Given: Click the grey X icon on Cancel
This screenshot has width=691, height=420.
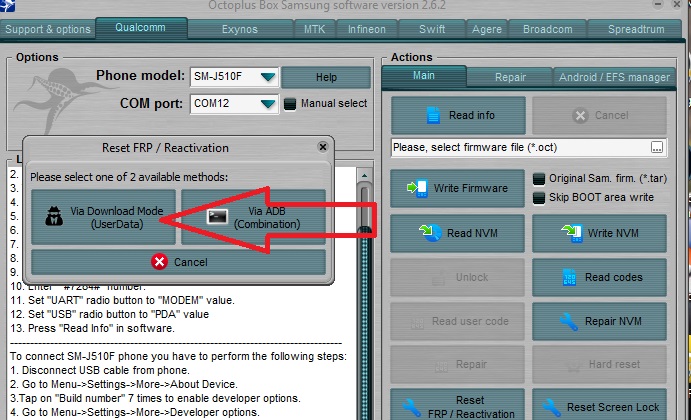Looking at the screenshot, I should [580, 115].
